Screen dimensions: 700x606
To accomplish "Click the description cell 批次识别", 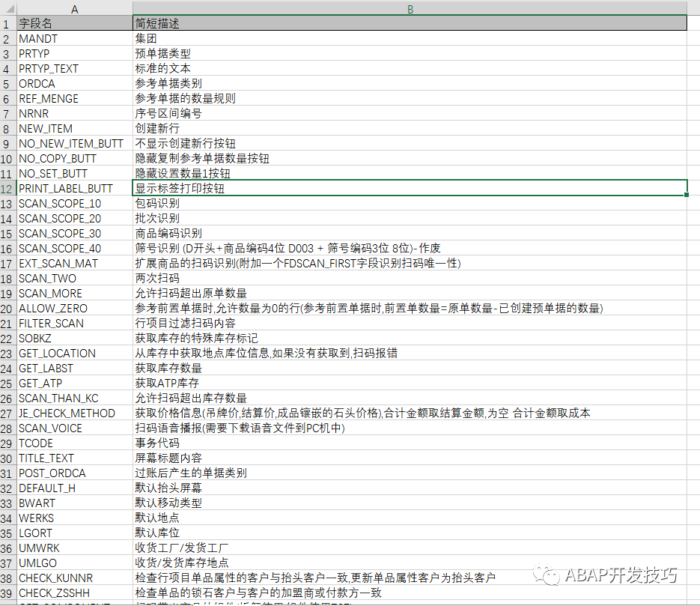I will coord(410,219).
